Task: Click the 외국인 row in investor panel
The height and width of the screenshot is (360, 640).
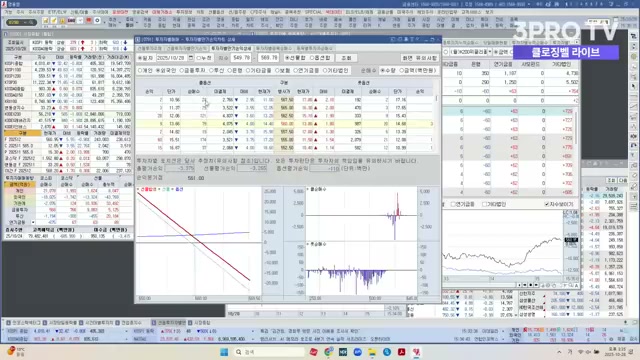Action: point(67,197)
